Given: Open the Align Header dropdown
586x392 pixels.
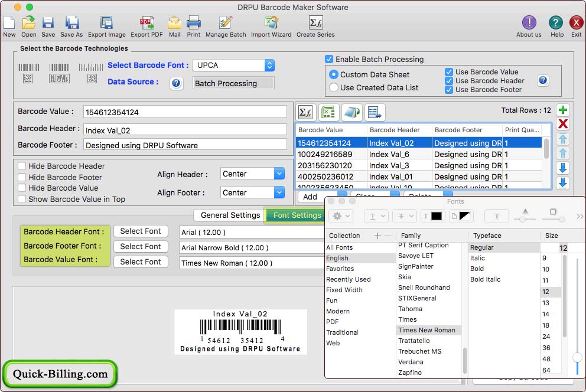Looking at the screenshot, I should tap(252, 174).
